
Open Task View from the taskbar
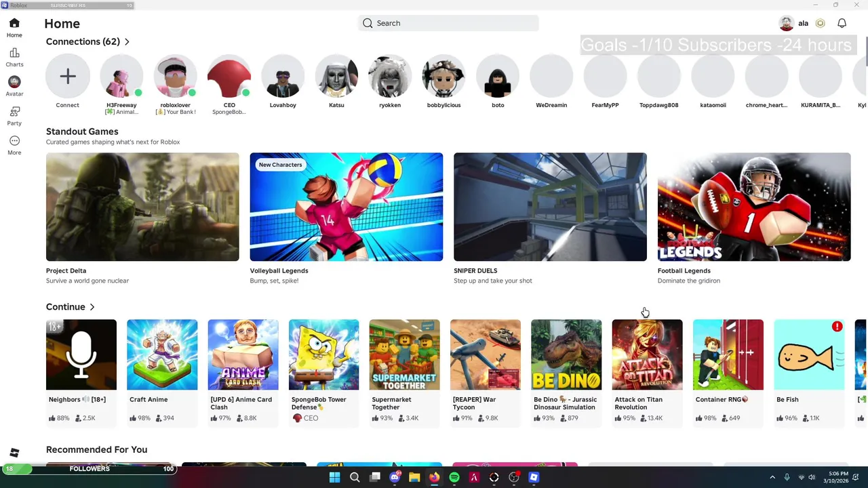[374, 477]
